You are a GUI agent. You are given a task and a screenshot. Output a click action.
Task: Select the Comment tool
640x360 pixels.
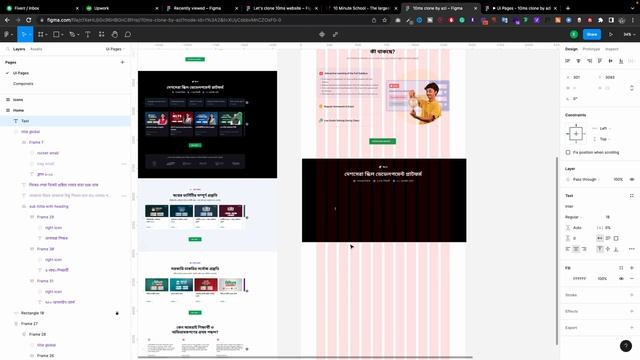tap(128, 35)
